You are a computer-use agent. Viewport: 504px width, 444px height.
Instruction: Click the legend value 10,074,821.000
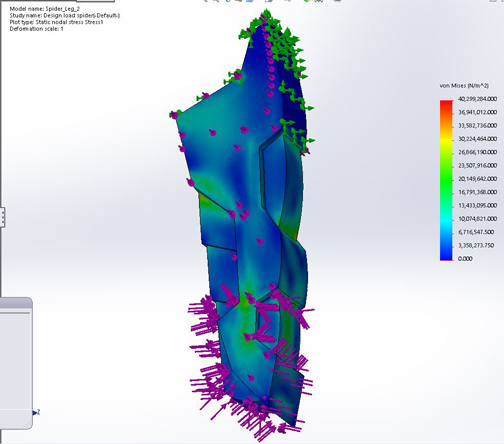(477, 219)
